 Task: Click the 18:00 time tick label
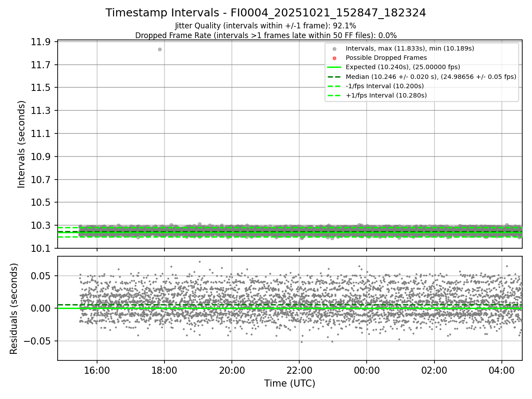coord(164,370)
